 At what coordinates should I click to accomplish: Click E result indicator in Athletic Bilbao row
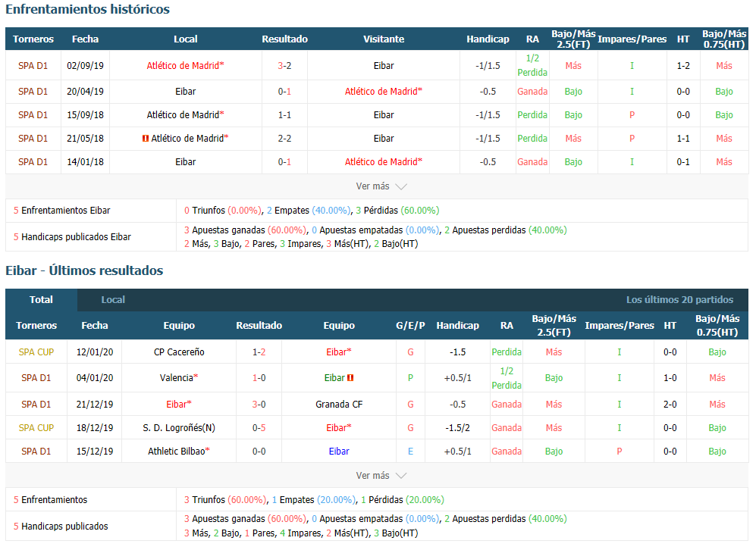pos(410,452)
